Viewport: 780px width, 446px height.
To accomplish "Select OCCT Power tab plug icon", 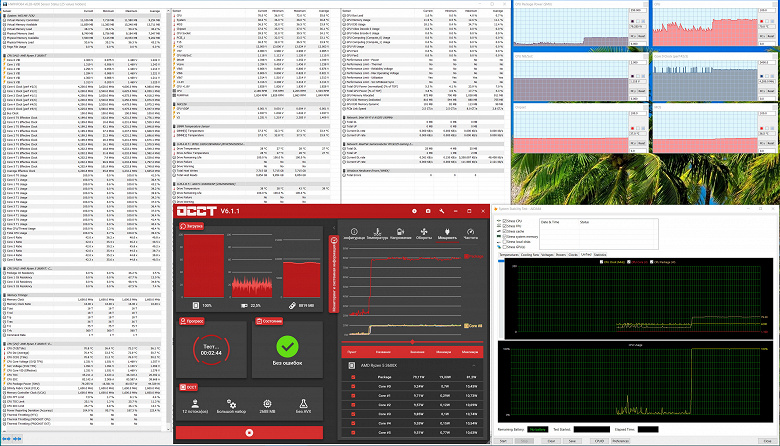I will click(447, 232).
